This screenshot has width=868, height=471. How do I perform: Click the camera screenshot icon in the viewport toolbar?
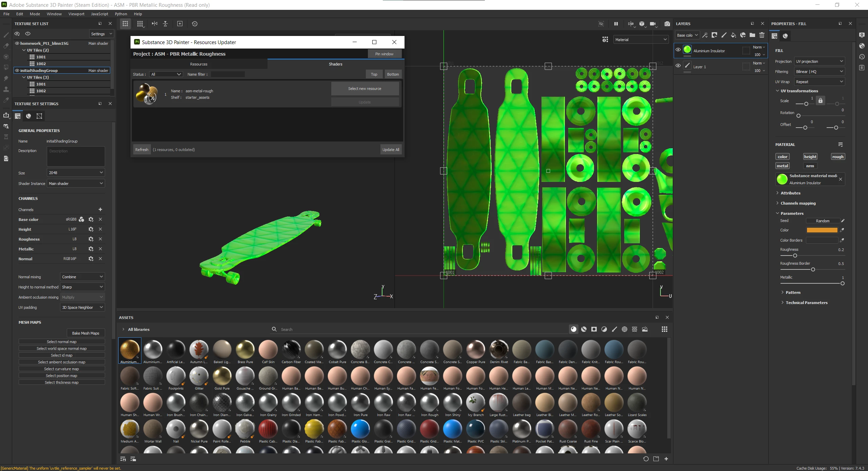coord(667,24)
